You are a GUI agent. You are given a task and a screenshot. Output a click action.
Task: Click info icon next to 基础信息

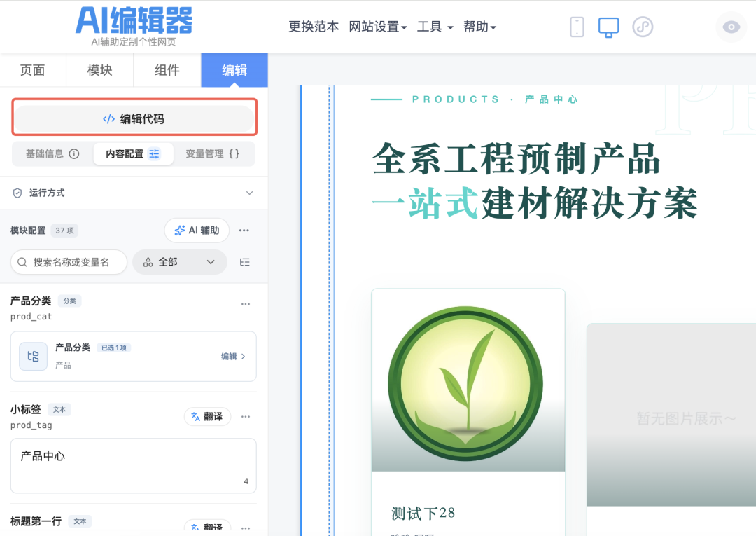(74, 154)
